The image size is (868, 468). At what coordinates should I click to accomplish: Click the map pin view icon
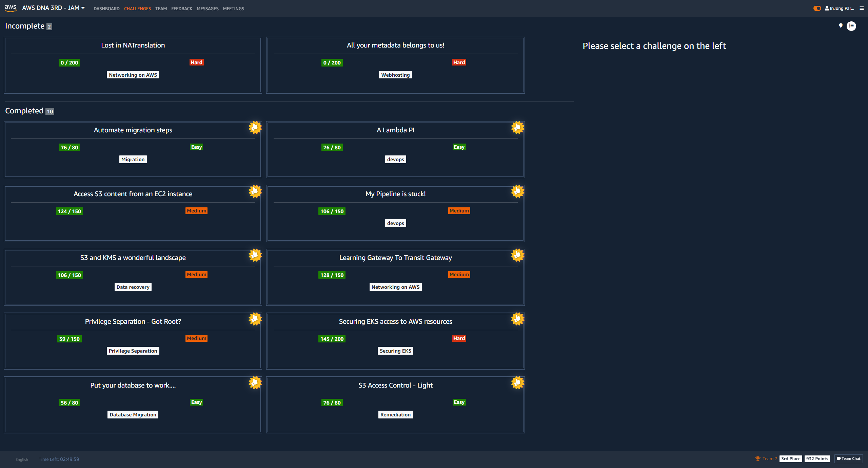pos(841,26)
